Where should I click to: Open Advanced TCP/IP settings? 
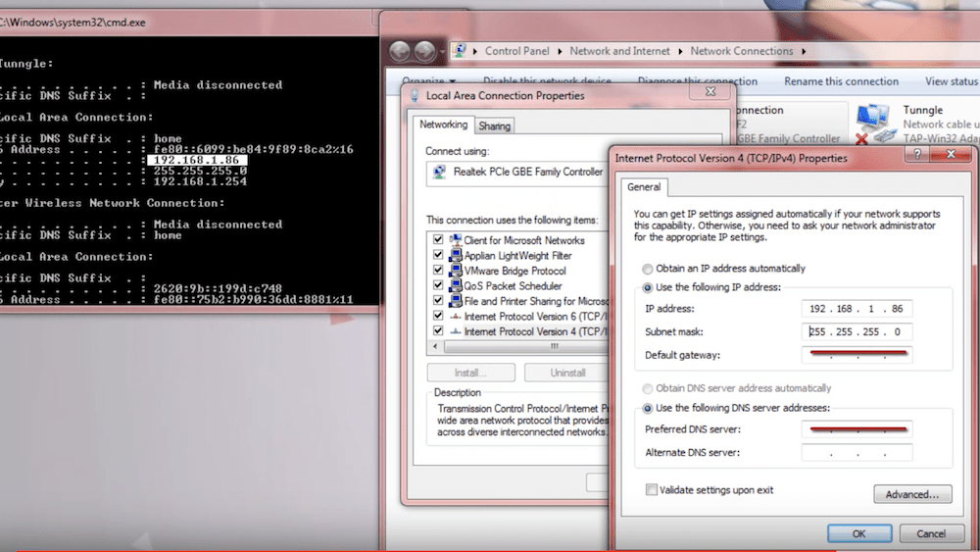point(912,494)
